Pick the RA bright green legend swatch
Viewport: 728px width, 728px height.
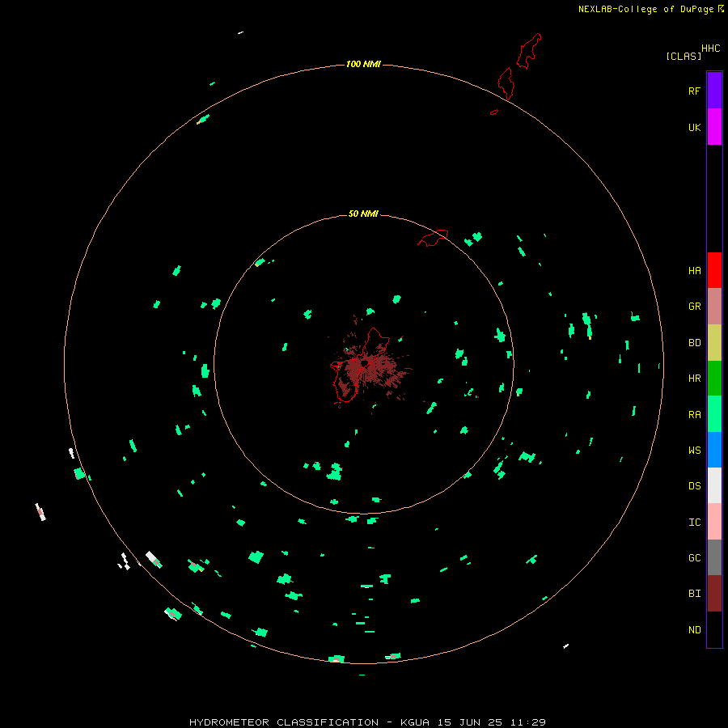(714, 414)
